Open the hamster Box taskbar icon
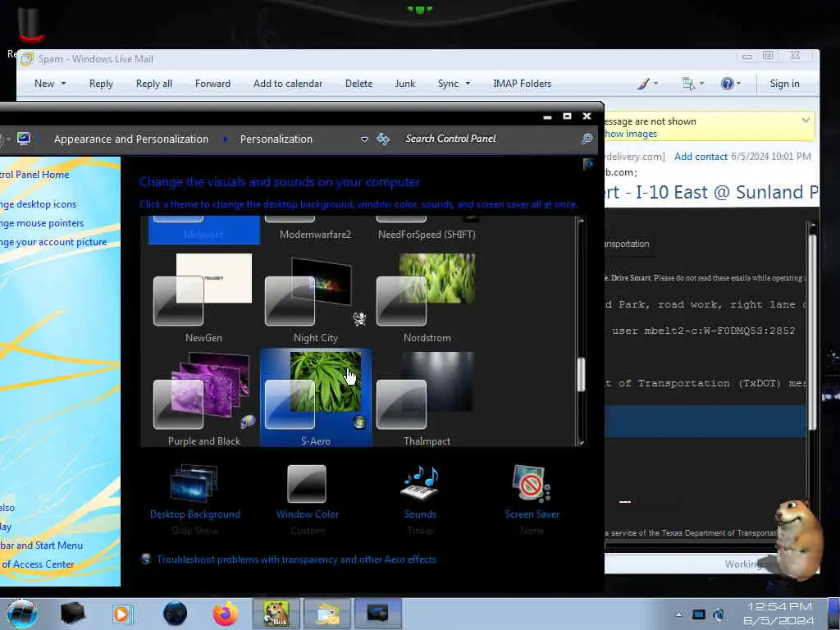Image resolution: width=840 pixels, height=630 pixels. (276, 614)
